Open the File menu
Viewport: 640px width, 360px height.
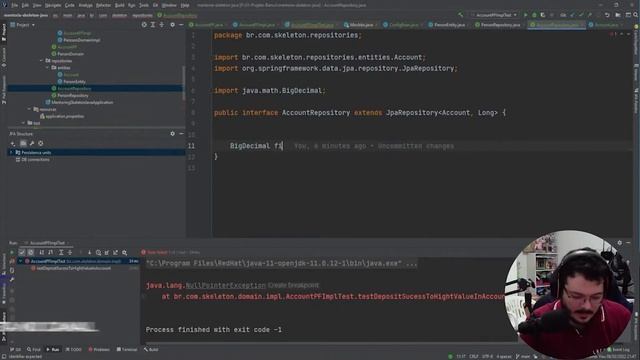[x=15, y=5]
